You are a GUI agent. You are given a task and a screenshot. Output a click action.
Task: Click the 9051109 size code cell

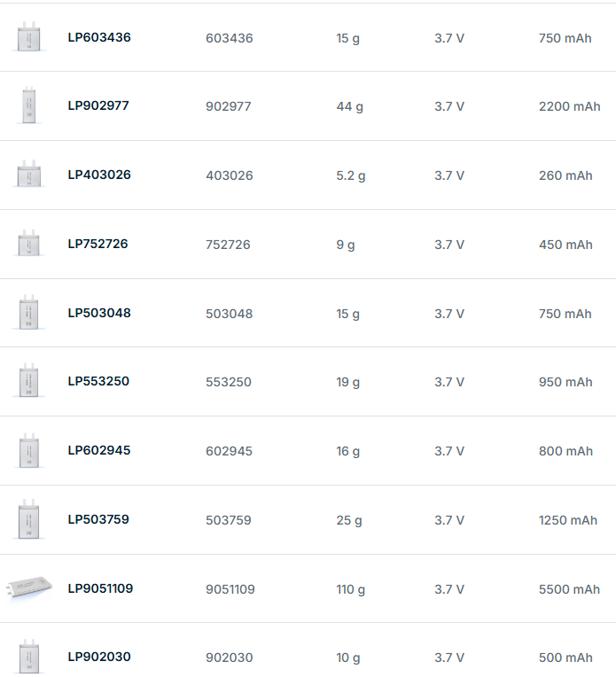pos(230,589)
